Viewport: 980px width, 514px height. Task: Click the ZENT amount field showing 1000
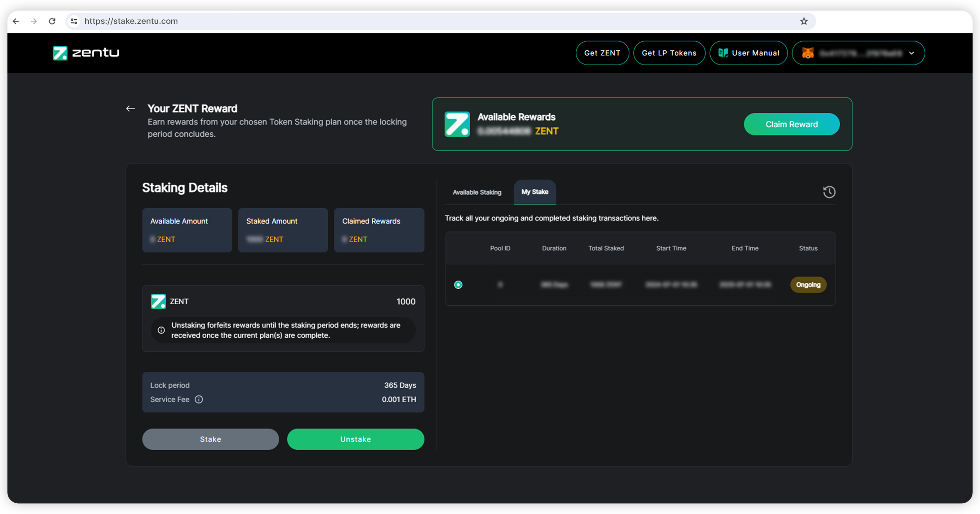[405, 302]
